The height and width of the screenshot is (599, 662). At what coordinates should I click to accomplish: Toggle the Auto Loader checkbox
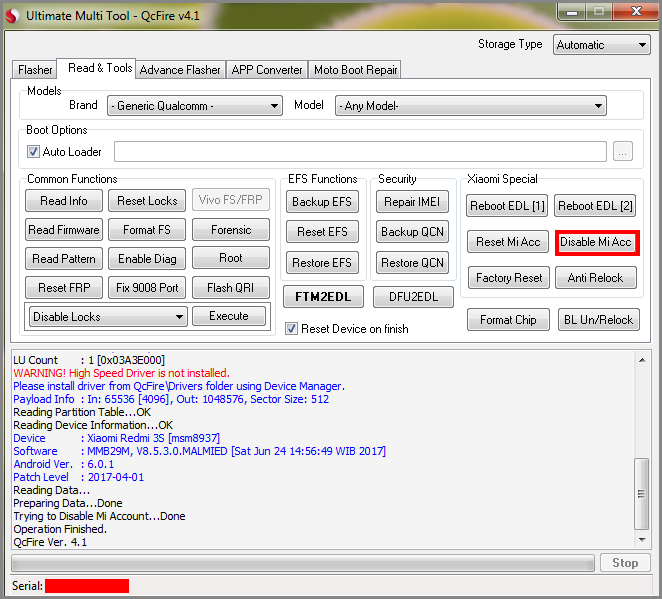[33, 152]
